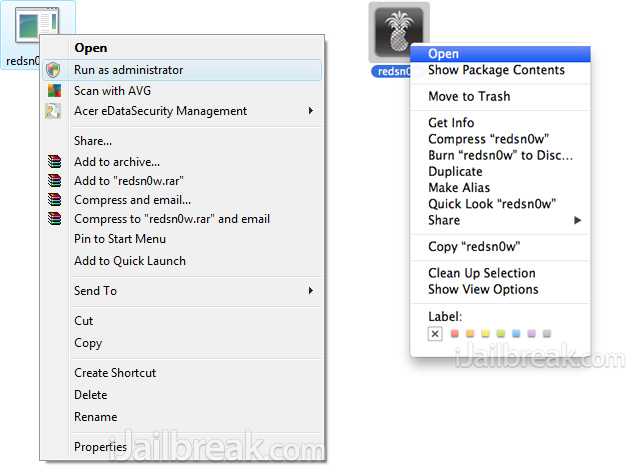Viewport: 634px width, 466px height.
Task: Click the Acer eDataSecurity Management icon
Action: pos(53,111)
